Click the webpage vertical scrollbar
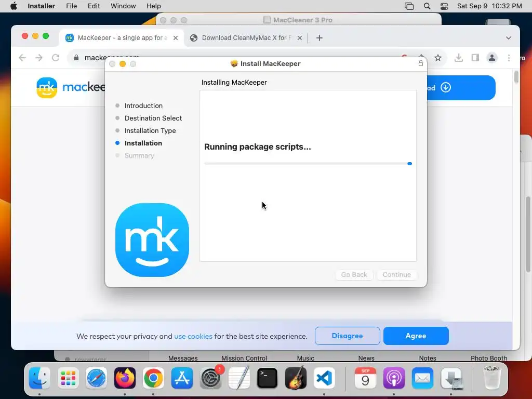Viewport: 532px width, 399px height. 516,77
